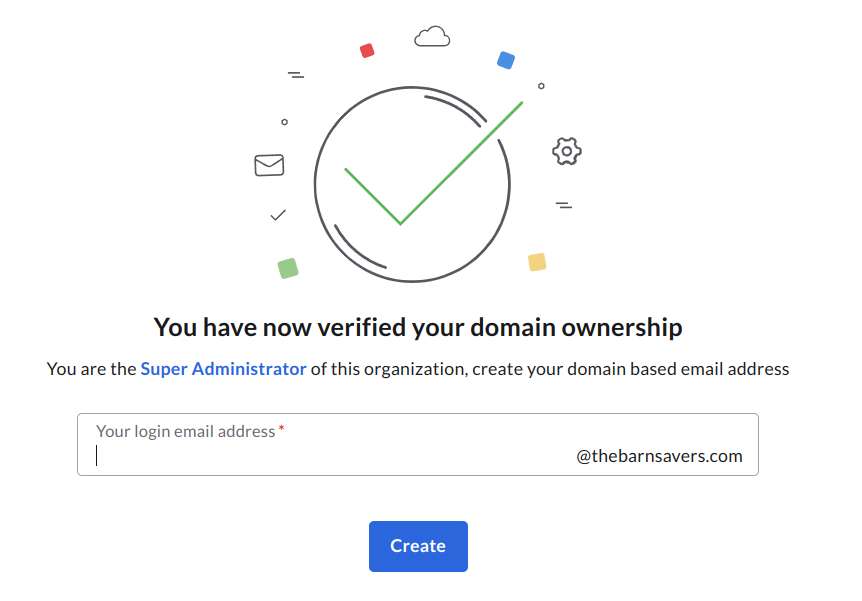This screenshot has height=601, width=862.
Task: Open the Super Administrator link
Action: pyautogui.click(x=223, y=369)
